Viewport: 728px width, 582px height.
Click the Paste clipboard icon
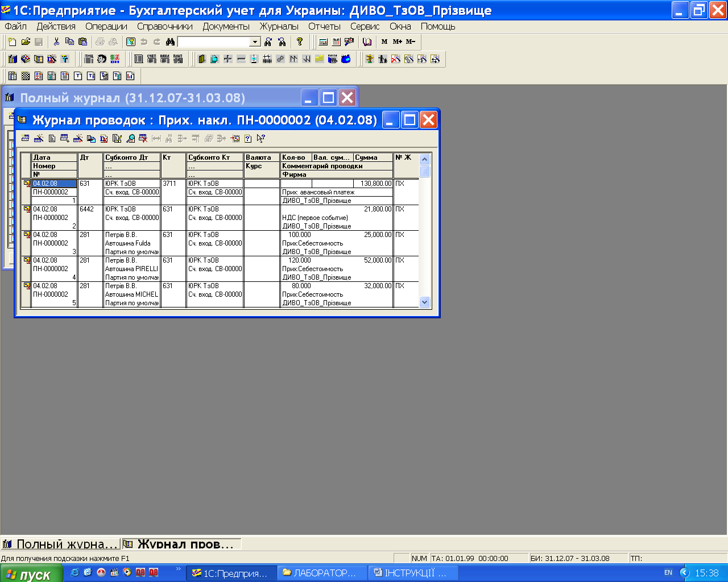82,41
